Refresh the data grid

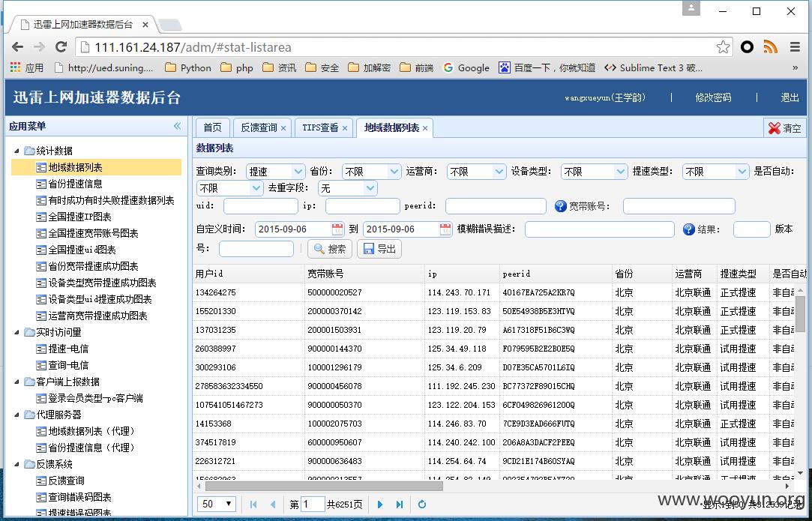(422, 504)
